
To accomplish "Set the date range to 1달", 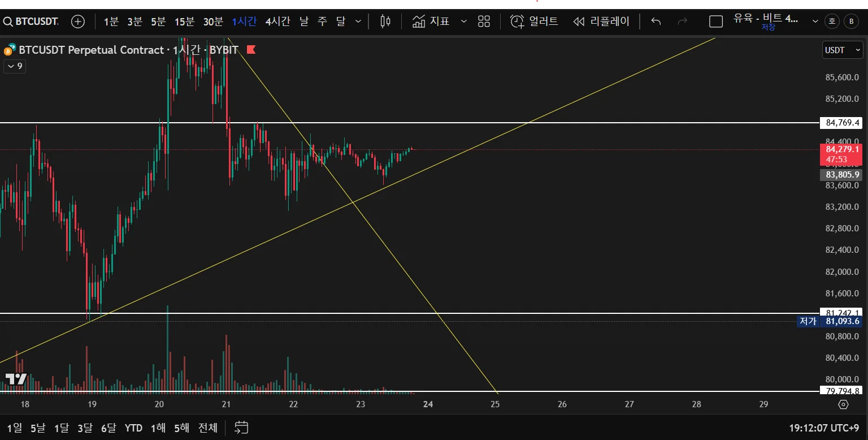I will tap(61, 428).
